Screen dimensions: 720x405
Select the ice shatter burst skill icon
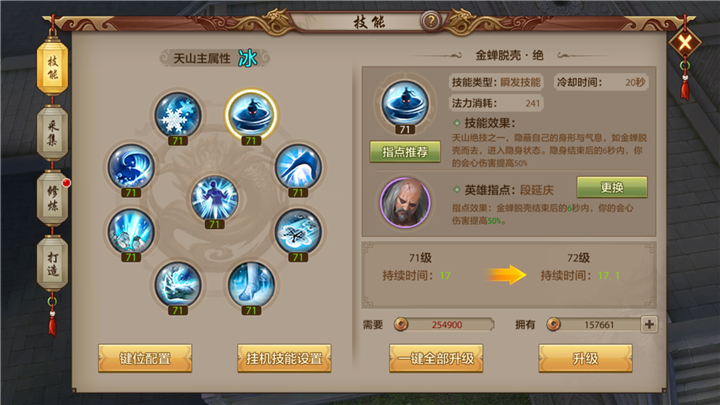point(131,231)
